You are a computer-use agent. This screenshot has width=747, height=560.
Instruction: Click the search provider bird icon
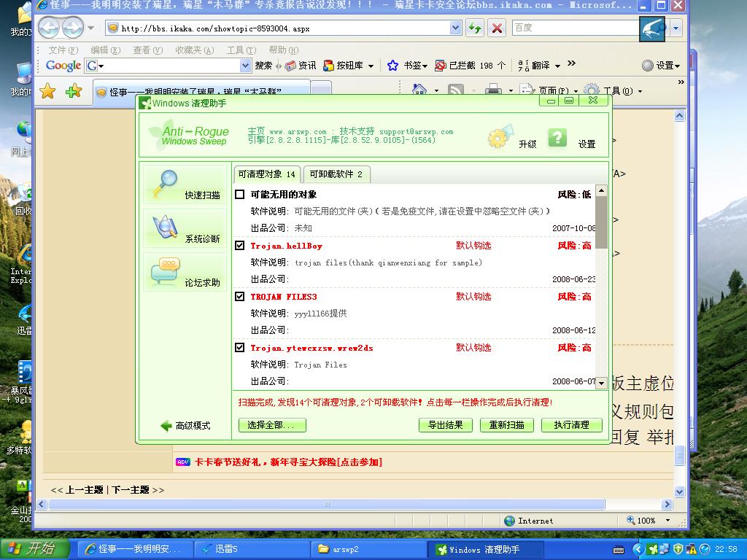[651, 28]
